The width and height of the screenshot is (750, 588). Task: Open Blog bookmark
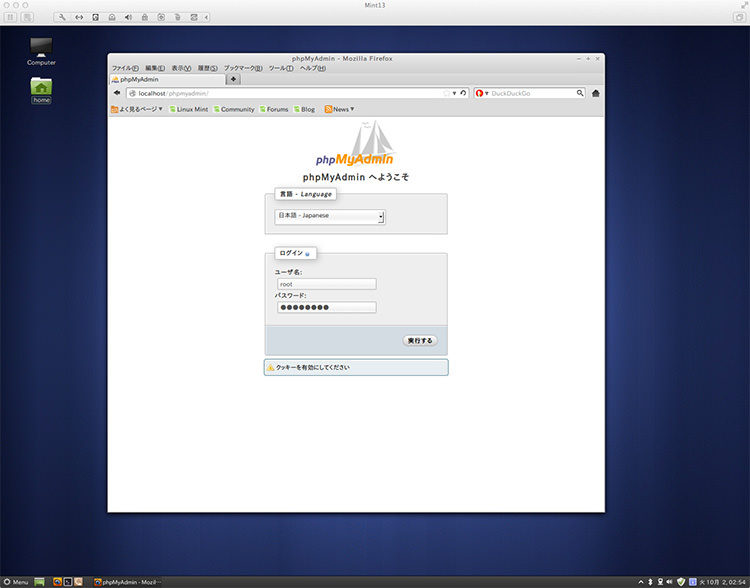coord(304,109)
